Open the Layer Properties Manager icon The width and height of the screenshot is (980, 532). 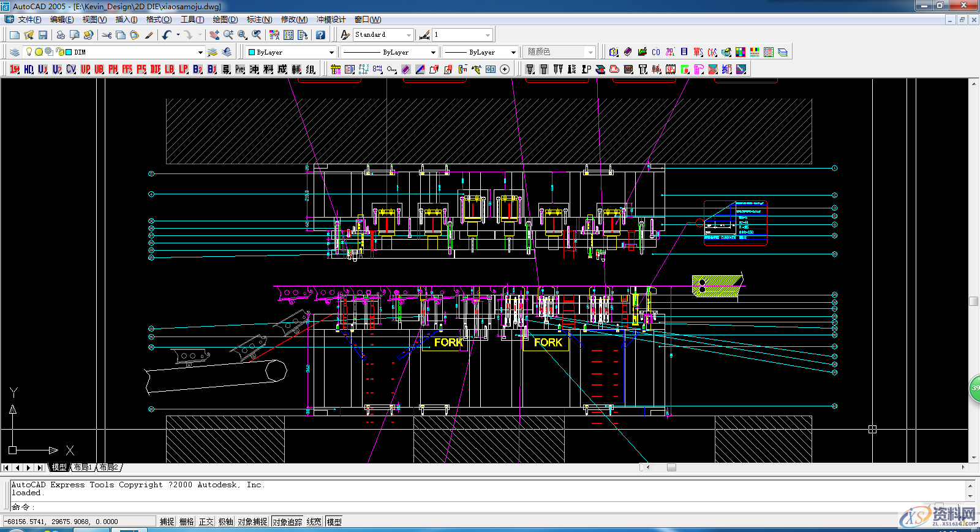15,52
